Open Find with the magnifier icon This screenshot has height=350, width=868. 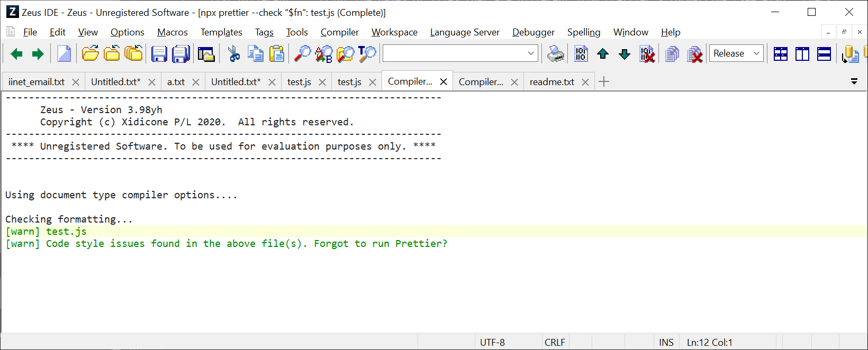[302, 54]
